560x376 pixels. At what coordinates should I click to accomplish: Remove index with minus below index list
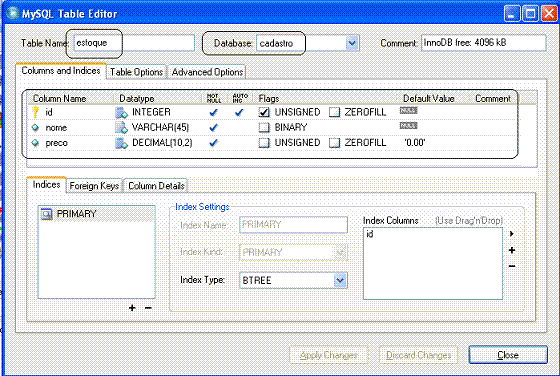(x=148, y=308)
